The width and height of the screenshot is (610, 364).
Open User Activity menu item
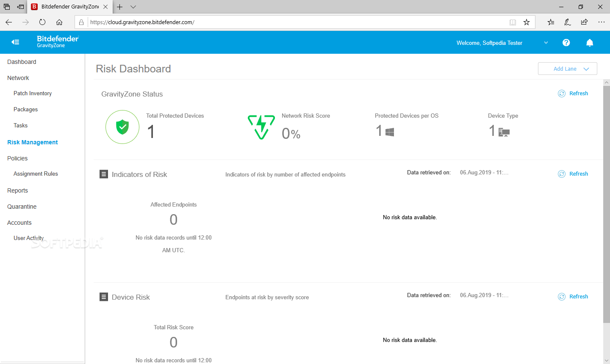[x=28, y=238]
